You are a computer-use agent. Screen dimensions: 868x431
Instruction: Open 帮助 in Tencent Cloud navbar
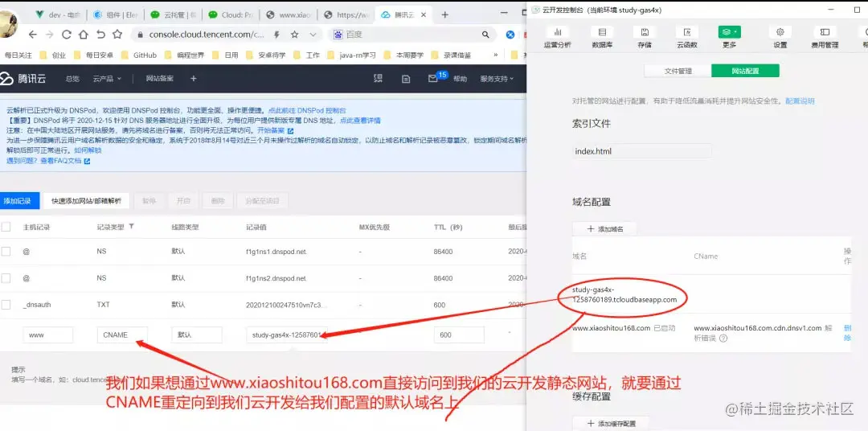pyautogui.click(x=460, y=79)
